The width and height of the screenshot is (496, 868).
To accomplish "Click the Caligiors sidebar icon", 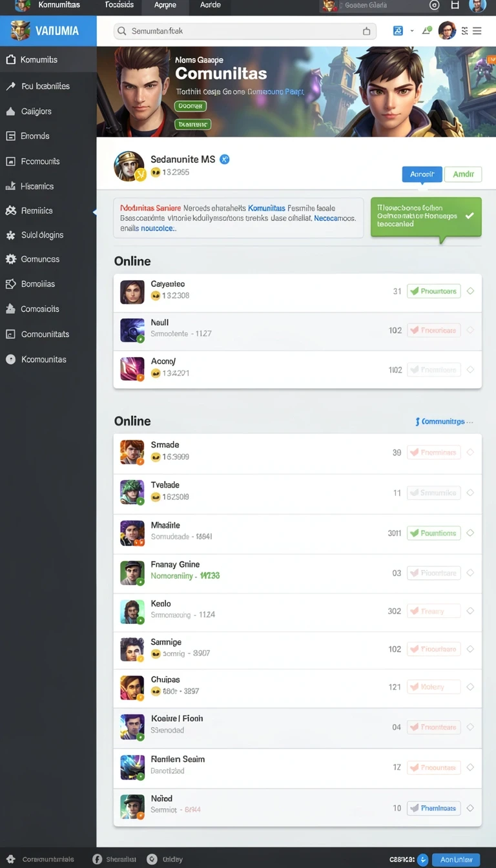I will (x=10, y=111).
